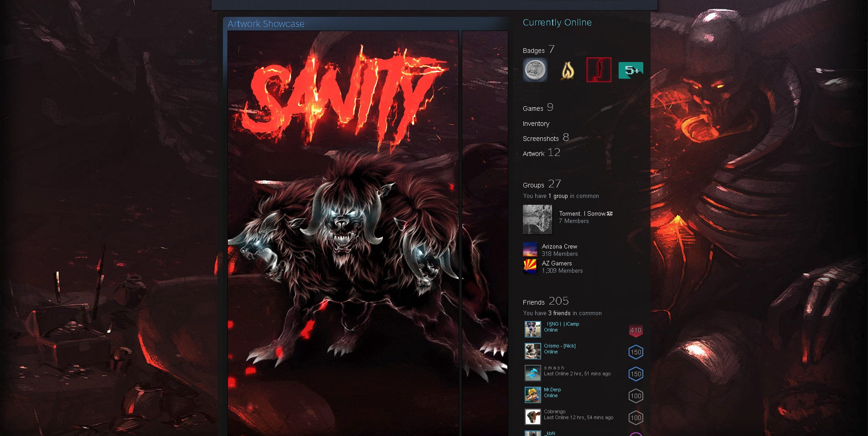Click the 7 Members text

click(574, 221)
